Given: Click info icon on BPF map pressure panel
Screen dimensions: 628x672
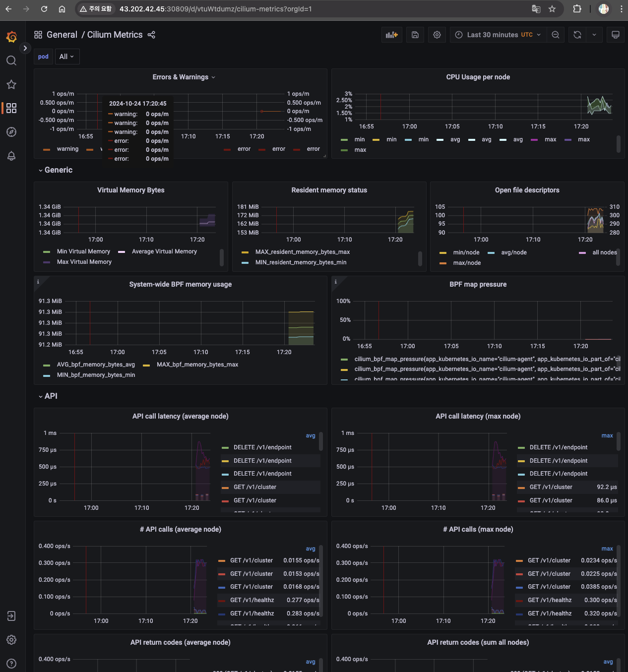Looking at the screenshot, I should coord(336,282).
